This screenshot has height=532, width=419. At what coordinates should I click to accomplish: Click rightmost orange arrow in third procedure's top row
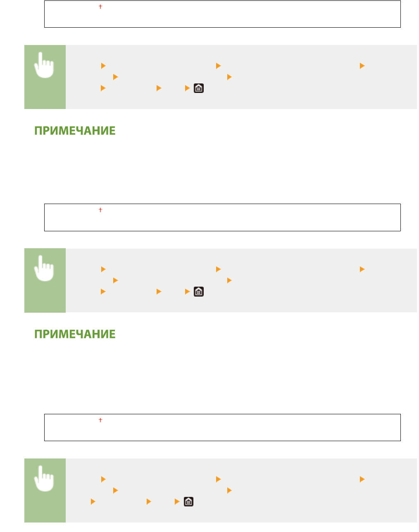[362, 480]
